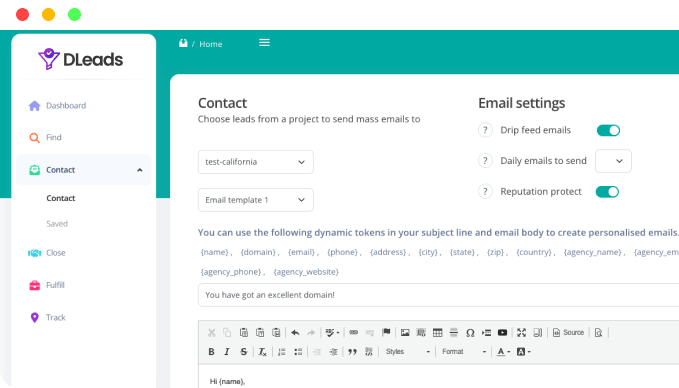Click the page break icon
The width and height of the screenshot is (679, 388).
486,333
